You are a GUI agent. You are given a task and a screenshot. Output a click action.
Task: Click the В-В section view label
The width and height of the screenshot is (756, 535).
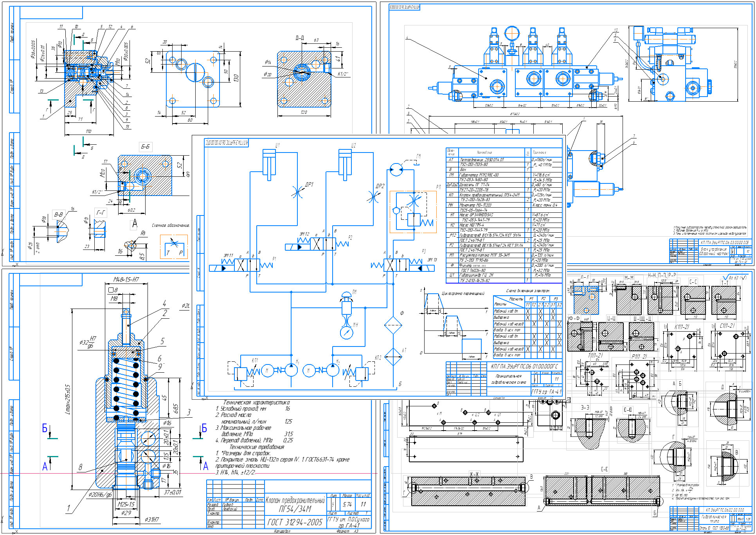coord(58,215)
